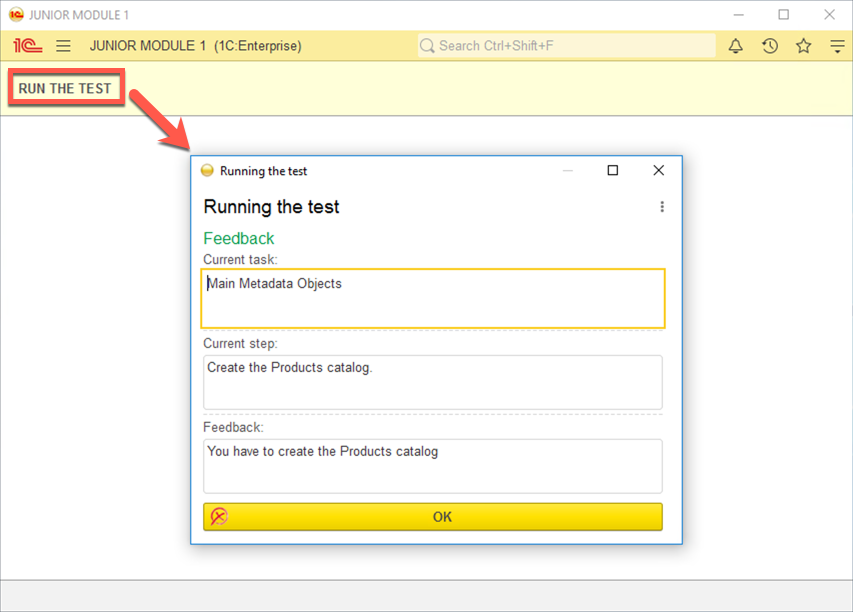Click the magnifier icon in the search box
Viewport: 853px width, 612px height.
pyautogui.click(x=428, y=46)
